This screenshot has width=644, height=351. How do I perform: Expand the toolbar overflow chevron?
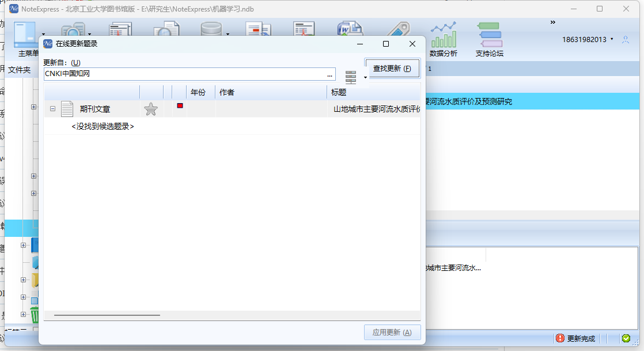click(x=552, y=22)
